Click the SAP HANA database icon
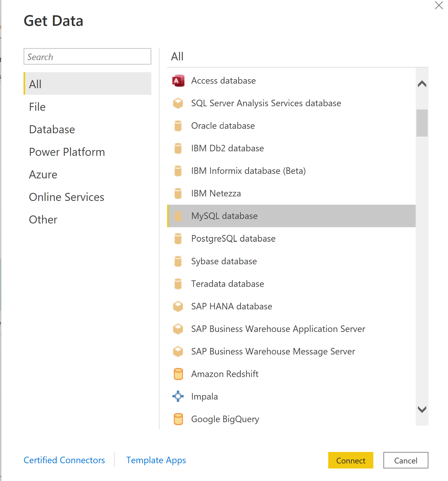Viewport: 448px width, 481px height. click(178, 306)
